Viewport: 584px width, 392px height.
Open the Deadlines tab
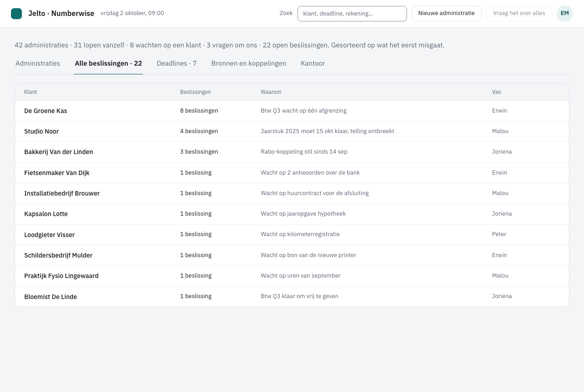(x=177, y=63)
